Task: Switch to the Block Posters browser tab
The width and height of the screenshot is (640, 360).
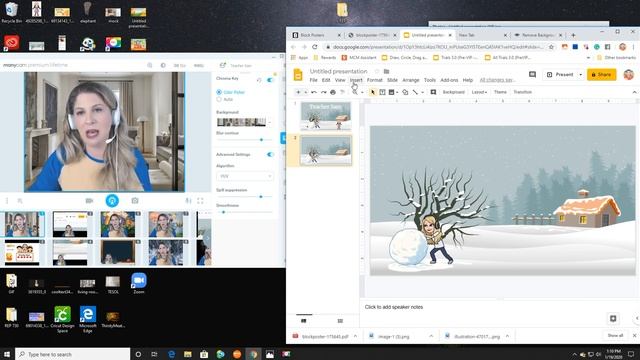Action: pos(312,35)
